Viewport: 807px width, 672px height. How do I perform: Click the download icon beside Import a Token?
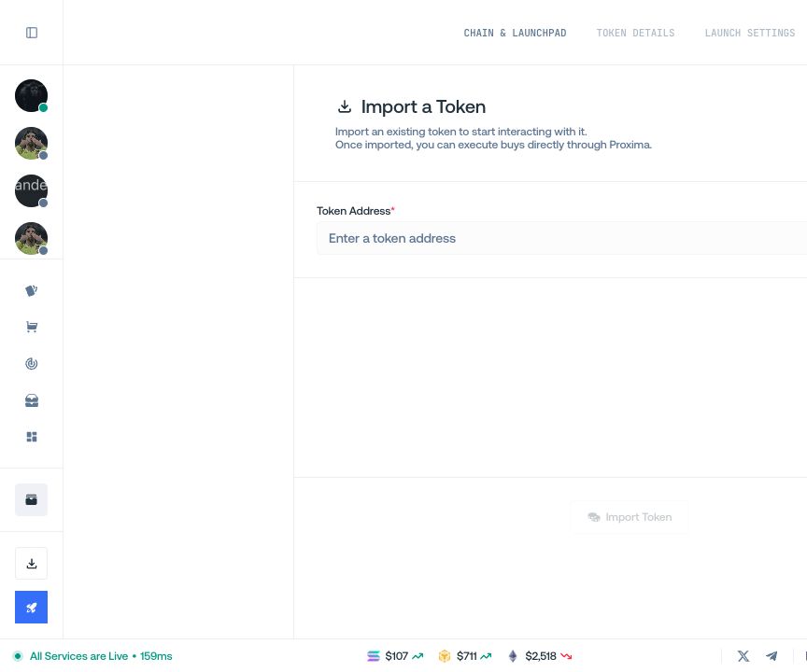(x=345, y=106)
